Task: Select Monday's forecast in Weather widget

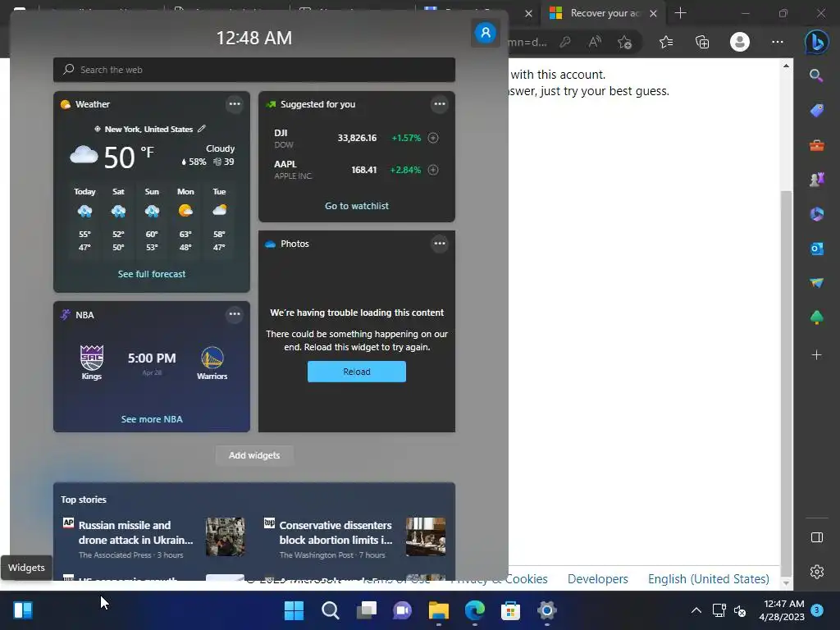Action: point(185,221)
